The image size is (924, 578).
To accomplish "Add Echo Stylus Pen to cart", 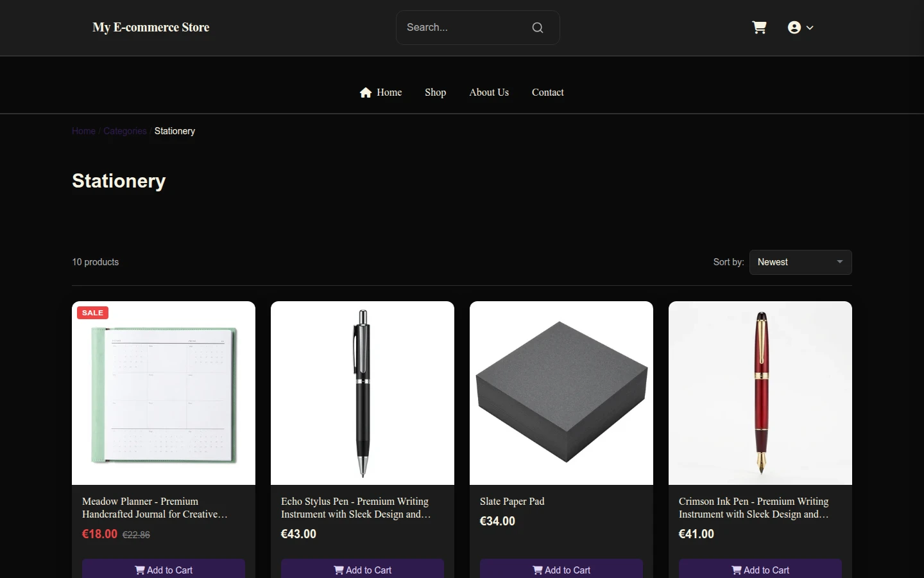I will tap(363, 570).
